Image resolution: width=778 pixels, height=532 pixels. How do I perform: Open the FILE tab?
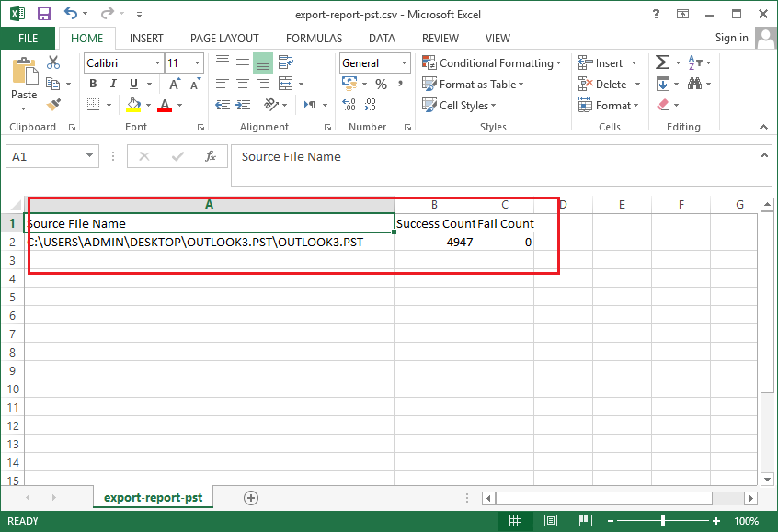(29, 39)
